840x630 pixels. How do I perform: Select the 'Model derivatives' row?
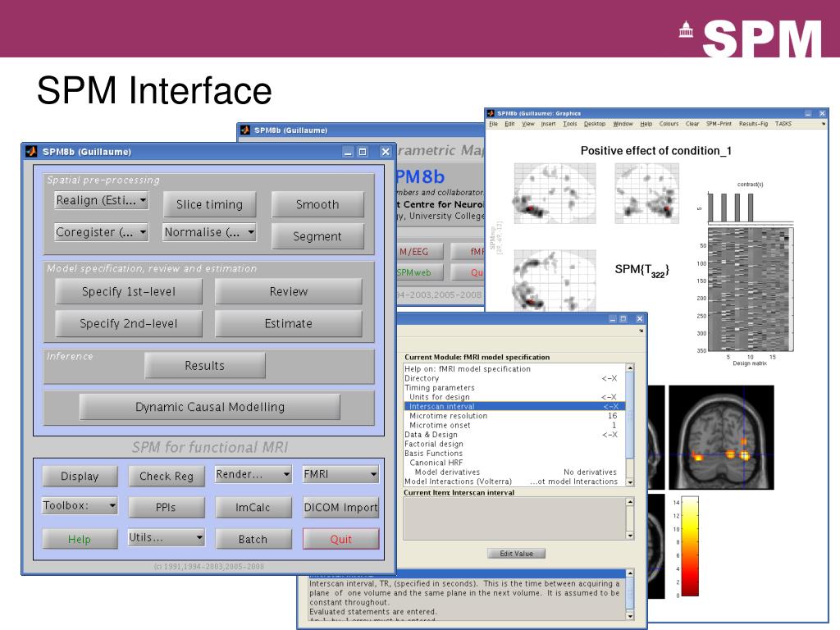(x=514, y=472)
